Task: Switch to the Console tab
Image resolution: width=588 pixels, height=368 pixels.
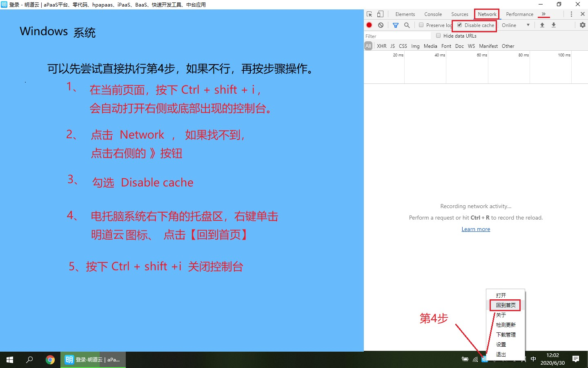Action: click(x=433, y=14)
